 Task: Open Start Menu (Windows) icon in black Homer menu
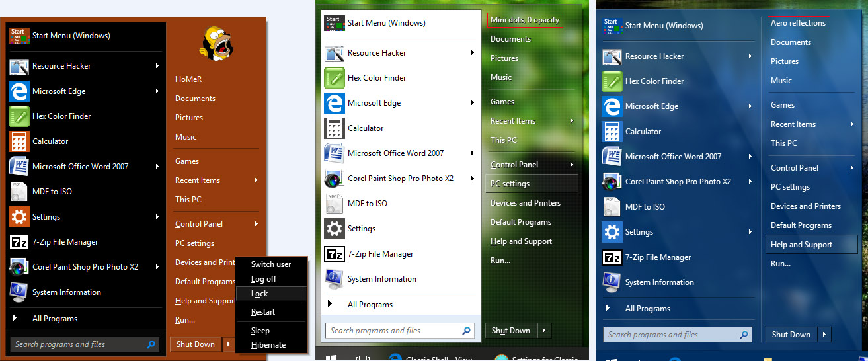(x=19, y=36)
